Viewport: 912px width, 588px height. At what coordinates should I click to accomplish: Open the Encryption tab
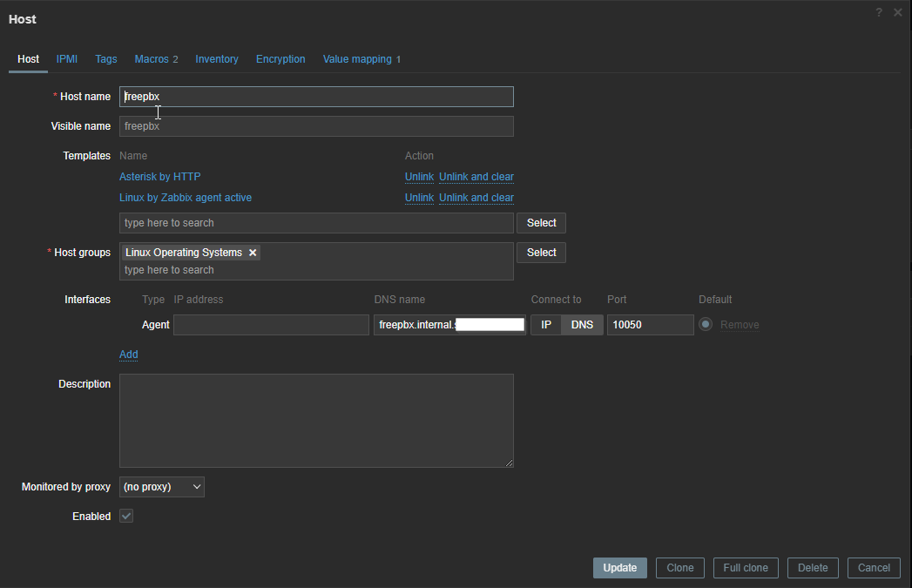(x=280, y=59)
